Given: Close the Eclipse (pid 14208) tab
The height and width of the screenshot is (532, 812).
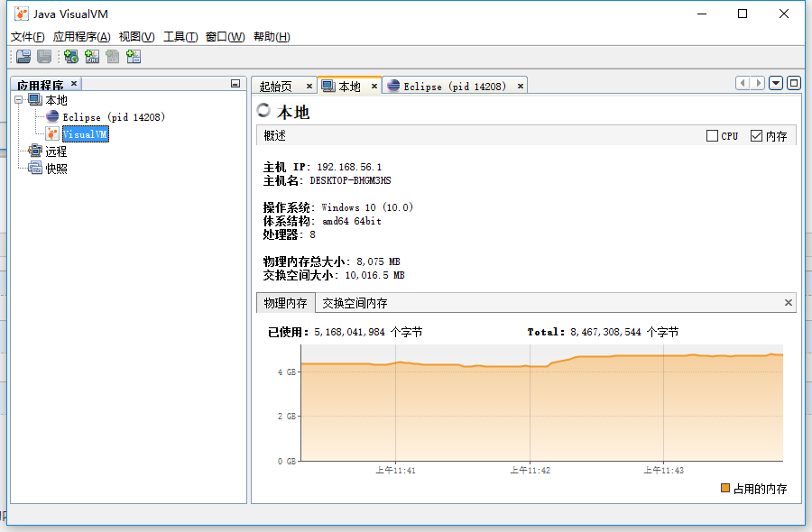Looking at the screenshot, I should pyautogui.click(x=521, y=86).
